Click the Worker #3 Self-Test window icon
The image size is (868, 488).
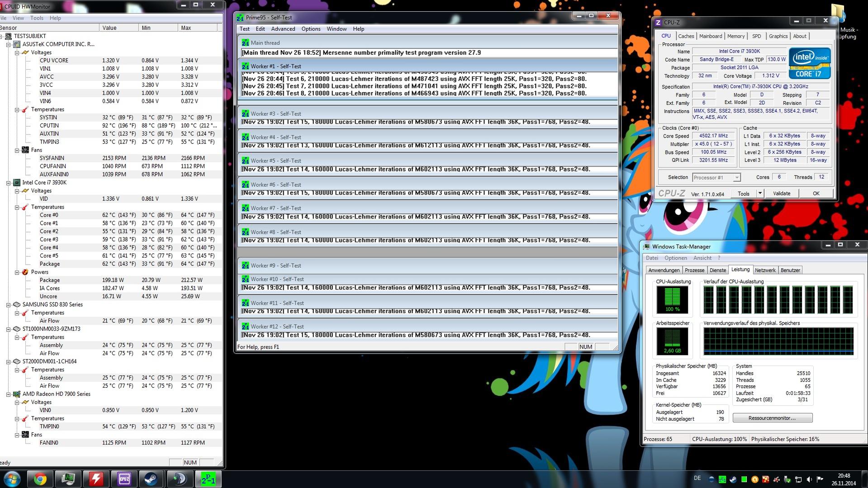(x=245, y=114)
